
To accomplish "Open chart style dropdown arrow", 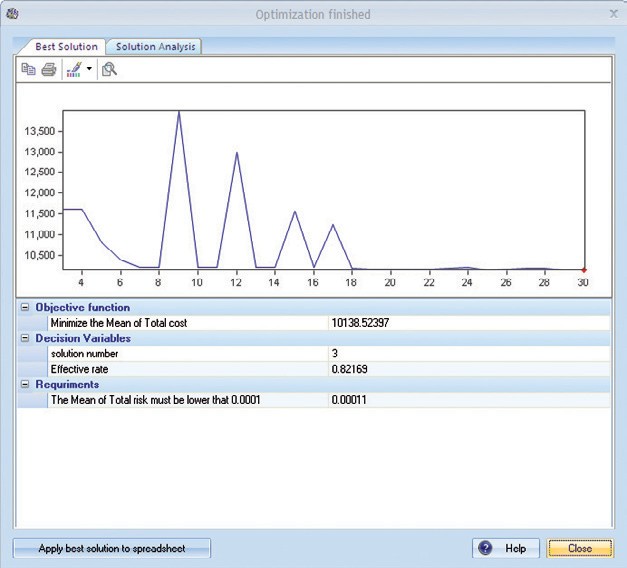I will point(89,69).
